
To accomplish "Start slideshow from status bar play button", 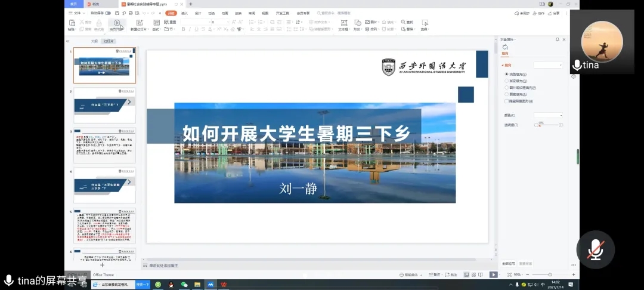I will point(493,274).
